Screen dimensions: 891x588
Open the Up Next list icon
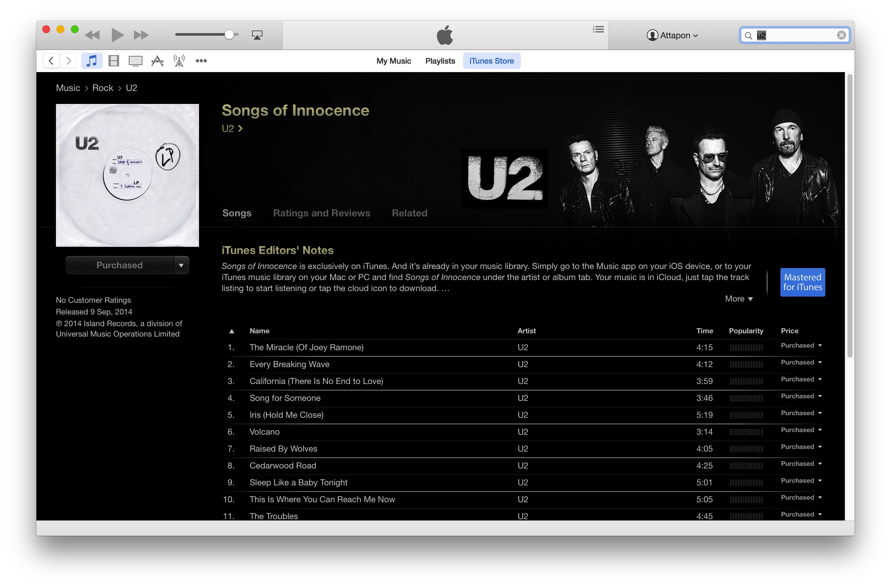(598, 29)
